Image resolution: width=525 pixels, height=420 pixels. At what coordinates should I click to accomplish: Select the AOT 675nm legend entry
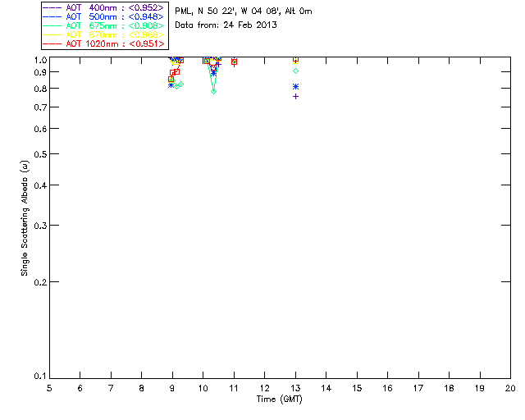point(103,25)
